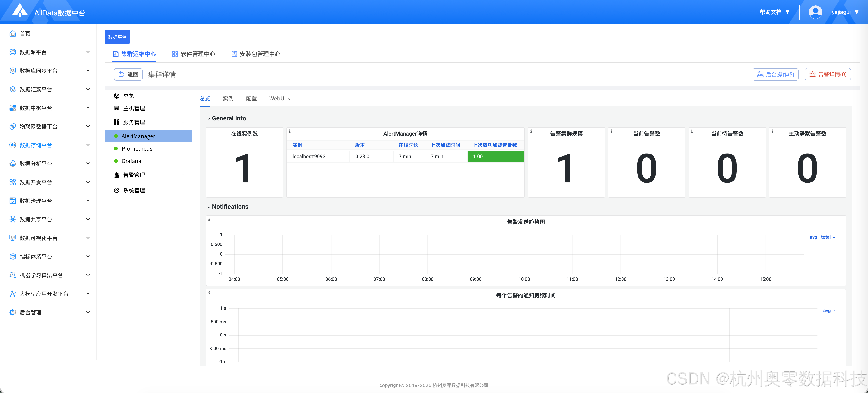This screenshot has height=393, width=868.
Task: Collapse the General info section
Action: coord(209,118)
